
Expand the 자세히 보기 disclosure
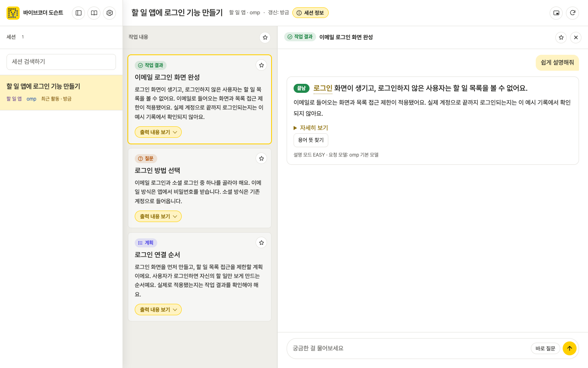pos(311,128)
